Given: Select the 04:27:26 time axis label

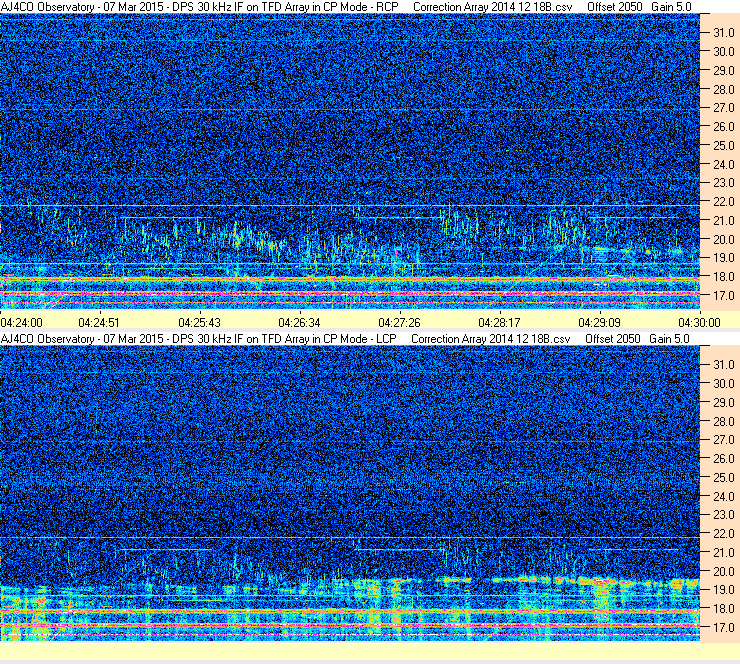Looking at the screenshot, I should click(399, 323).
